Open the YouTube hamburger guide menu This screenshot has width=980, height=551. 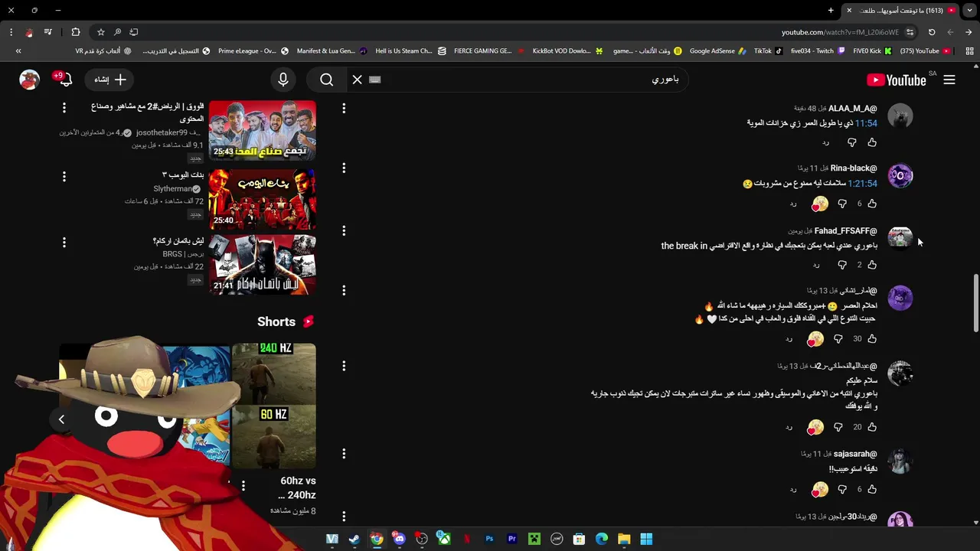[949, 80]
